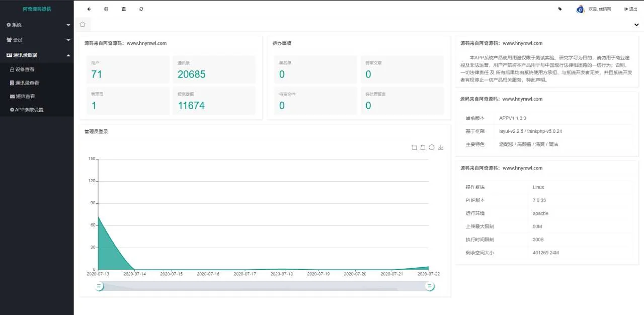This screenshot has width=644, height=315.
Task: Open the 通讯录 20685 statistic card
Action: (x=214, y=70)
